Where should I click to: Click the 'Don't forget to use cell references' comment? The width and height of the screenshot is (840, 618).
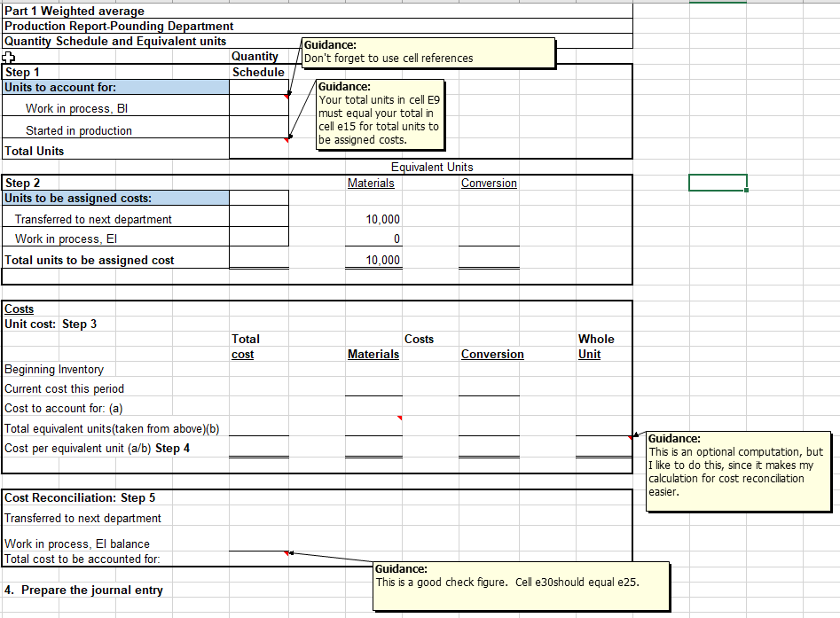[428, 53]
